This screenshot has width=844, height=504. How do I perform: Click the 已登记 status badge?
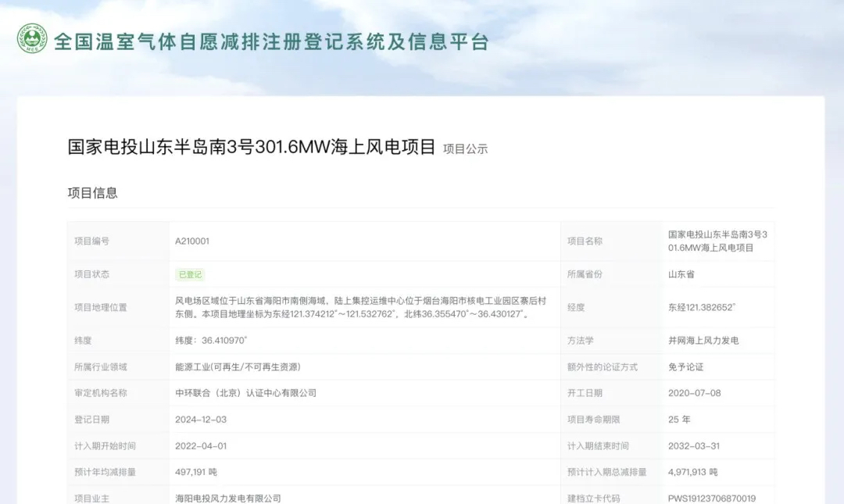coord(190,274)
